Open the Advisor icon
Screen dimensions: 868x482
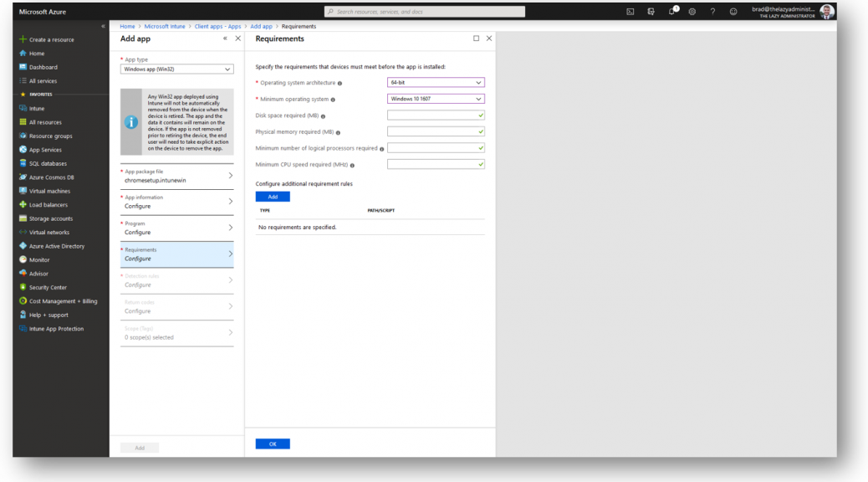click(x=23, y=274)
